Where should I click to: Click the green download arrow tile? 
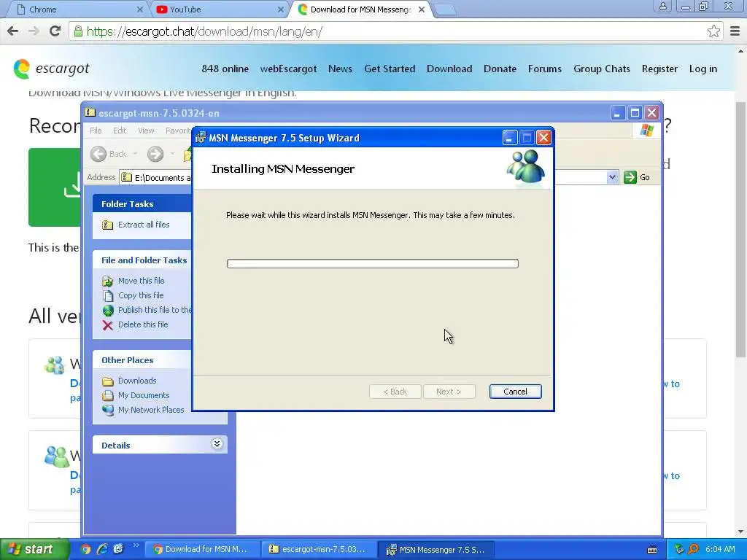pos(54,187)
